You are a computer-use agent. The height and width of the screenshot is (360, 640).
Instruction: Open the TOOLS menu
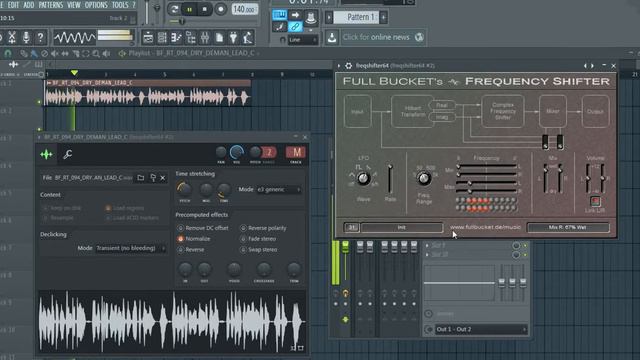point(120,5)
